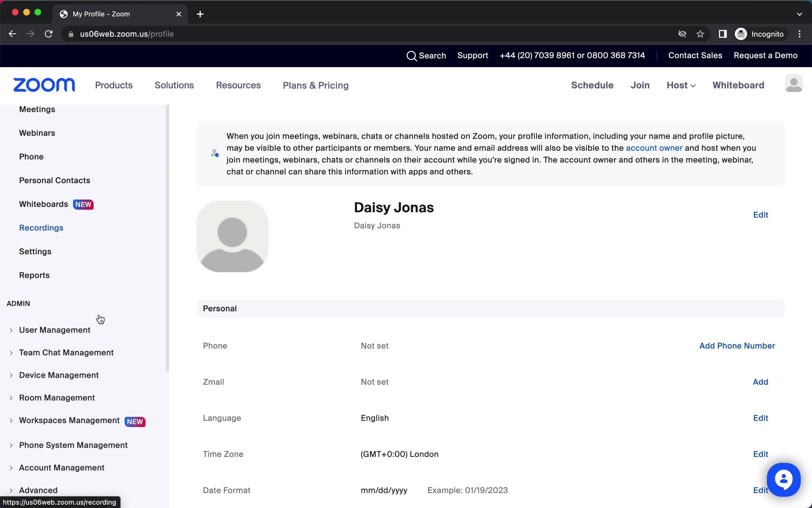Viewport: 812px width, 508px height.
Task: Open Phone in the sidebar
Action: 31,157
